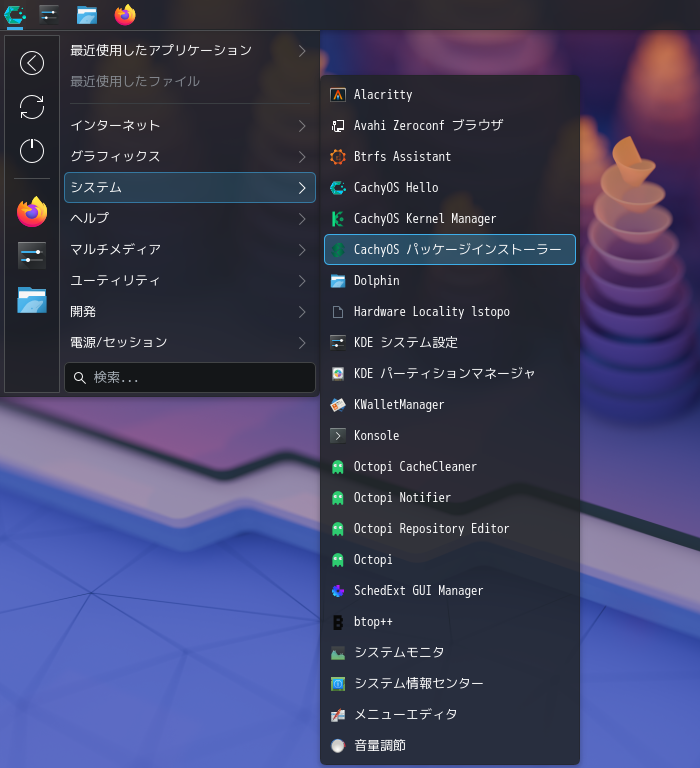Click the 検索 search field

pyautogui.click(x=190, y=377)
